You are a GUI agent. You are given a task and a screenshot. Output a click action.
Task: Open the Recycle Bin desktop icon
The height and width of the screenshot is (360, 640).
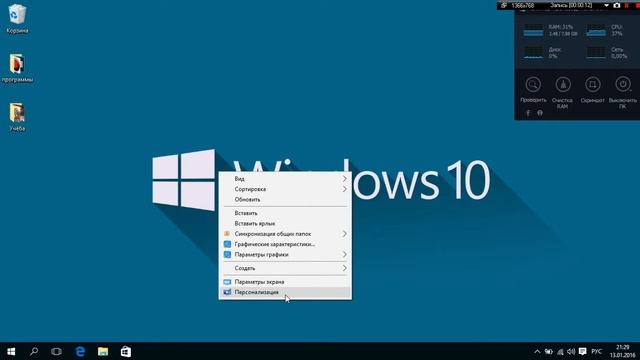click(17, 18)
